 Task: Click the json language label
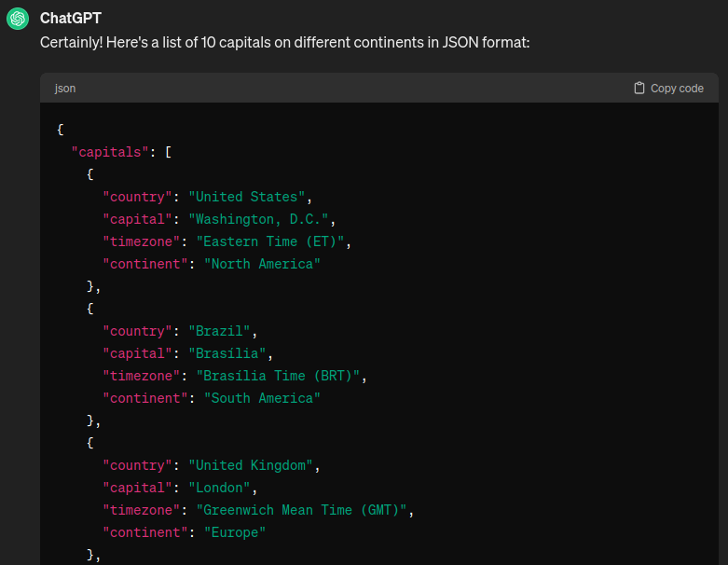[65, 89]
